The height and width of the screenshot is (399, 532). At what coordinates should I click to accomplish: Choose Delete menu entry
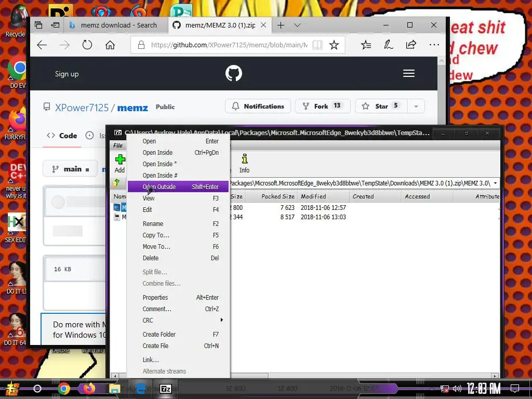(179, 258)
